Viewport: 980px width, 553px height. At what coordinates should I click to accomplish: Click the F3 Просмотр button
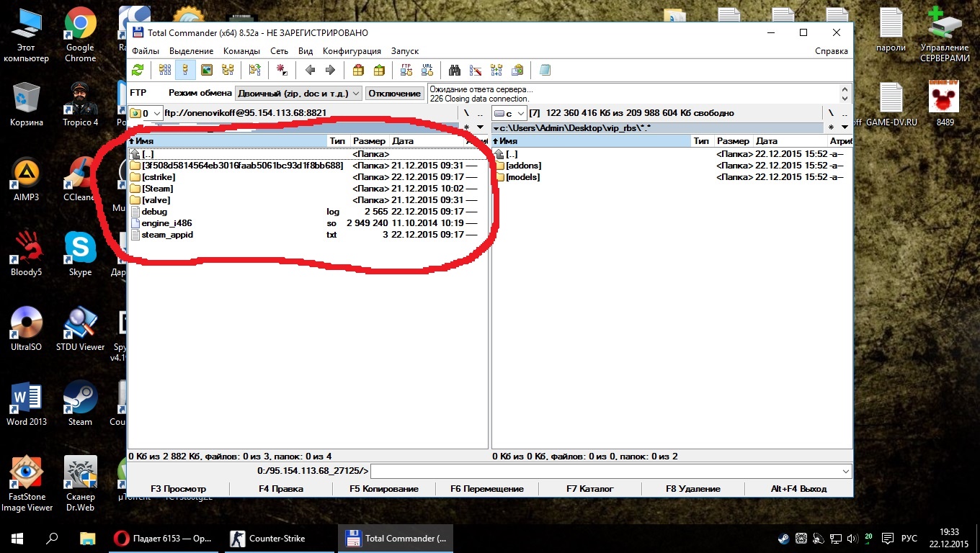point(179,489)
